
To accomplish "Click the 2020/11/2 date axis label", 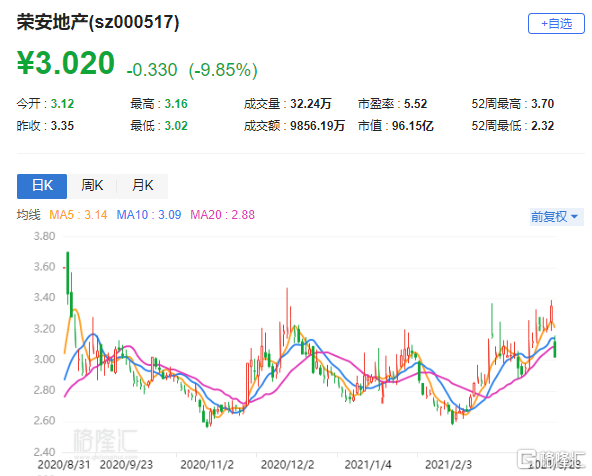I will (207, 465).
